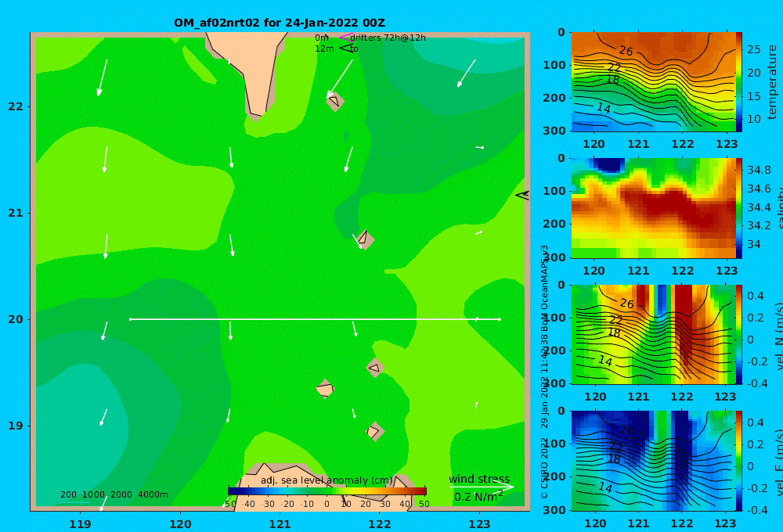Click the sea level anomaly color bar
Viewport: 783px width, 532px height.
pos(327,491)
